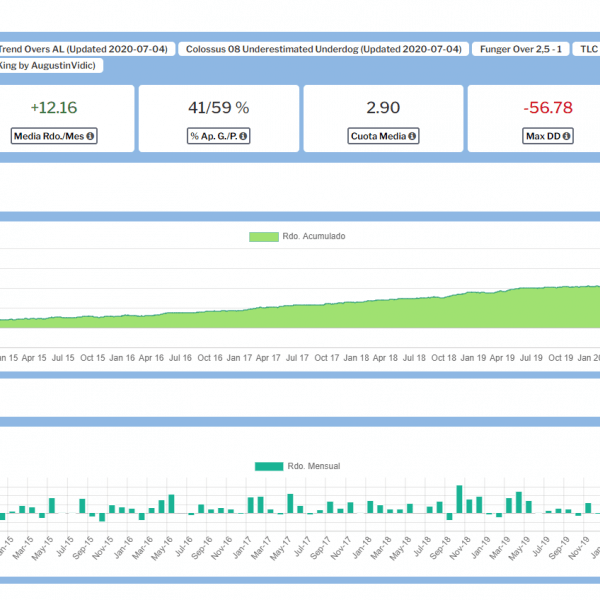This screenshot has height=600, width=600.
Task: Select the Trend Overs AL strategy tag
Action: [86, 48]
